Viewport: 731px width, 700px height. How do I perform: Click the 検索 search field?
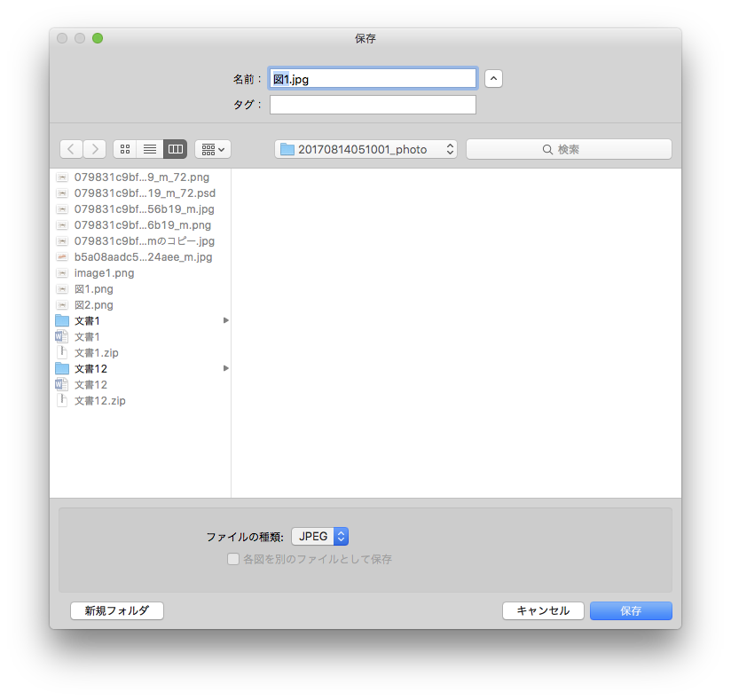click(569, 149)
